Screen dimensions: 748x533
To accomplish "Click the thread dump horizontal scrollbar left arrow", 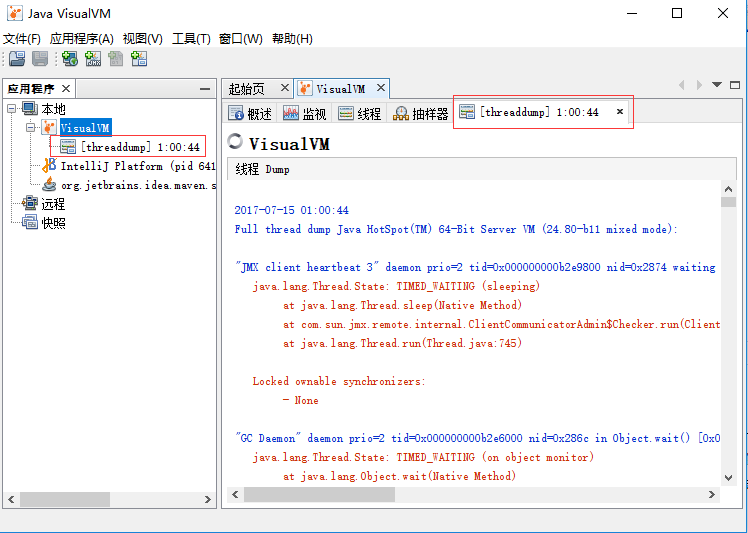I will (x=235, y=494).
